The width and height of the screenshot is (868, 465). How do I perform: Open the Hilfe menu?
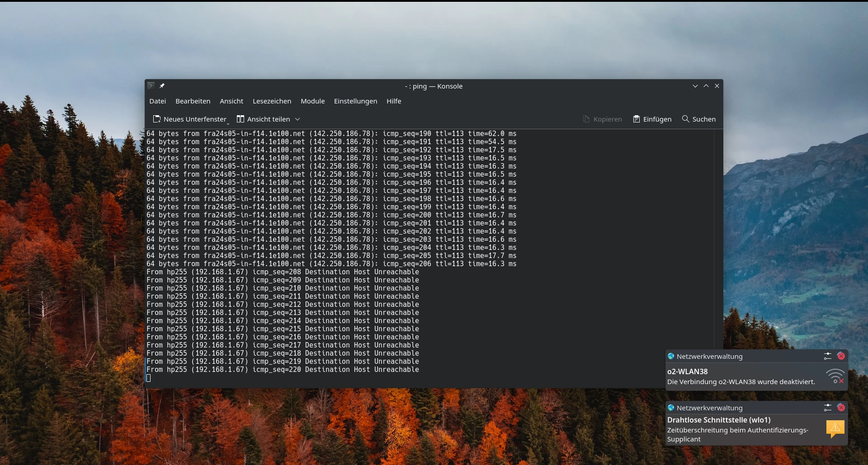394,101
